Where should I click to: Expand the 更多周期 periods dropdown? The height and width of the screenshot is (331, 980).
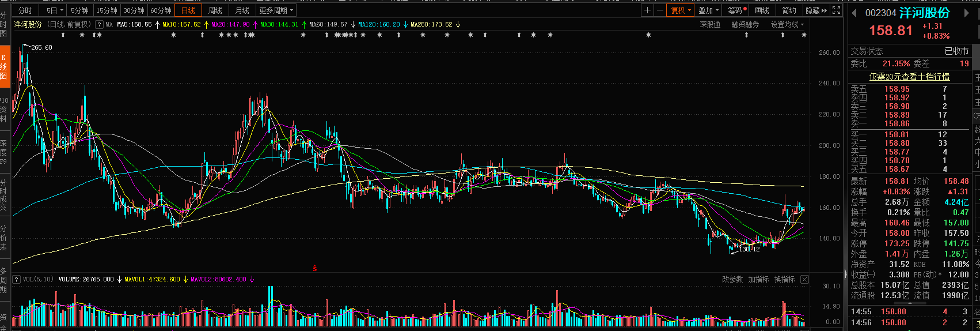(276, 10)
